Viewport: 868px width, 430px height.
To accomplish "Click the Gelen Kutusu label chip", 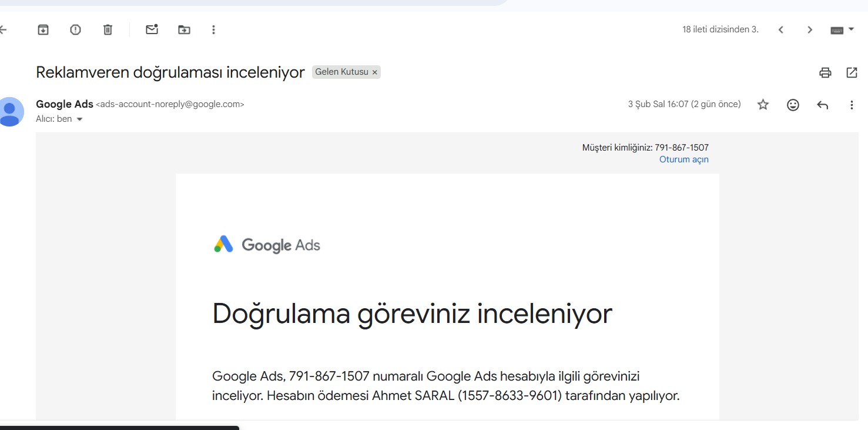I will tap(342, 72).
